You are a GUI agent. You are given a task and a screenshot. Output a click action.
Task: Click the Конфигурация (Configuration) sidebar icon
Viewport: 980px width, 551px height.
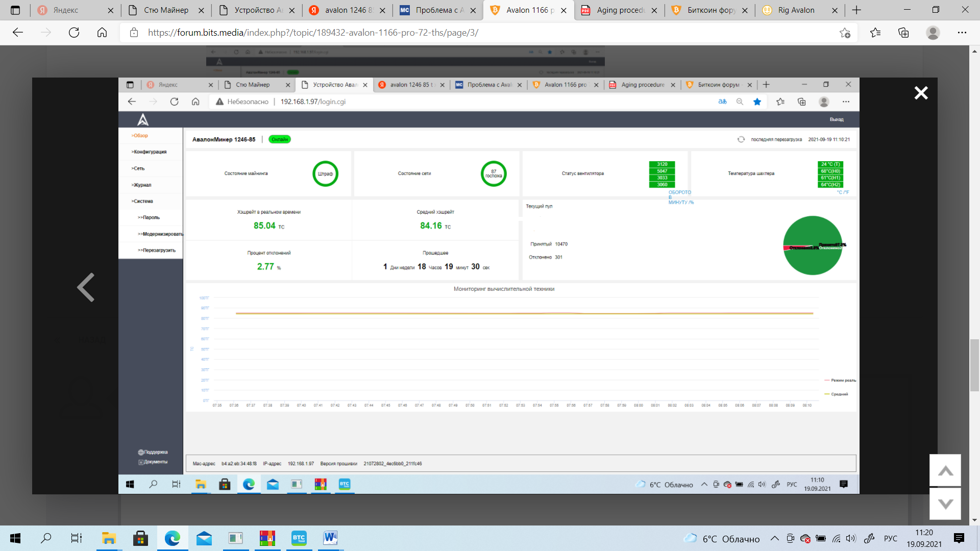point(150,152)
